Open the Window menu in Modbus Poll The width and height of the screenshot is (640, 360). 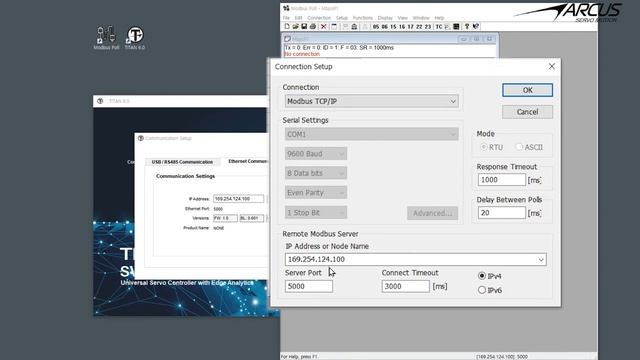coord(421,18)
